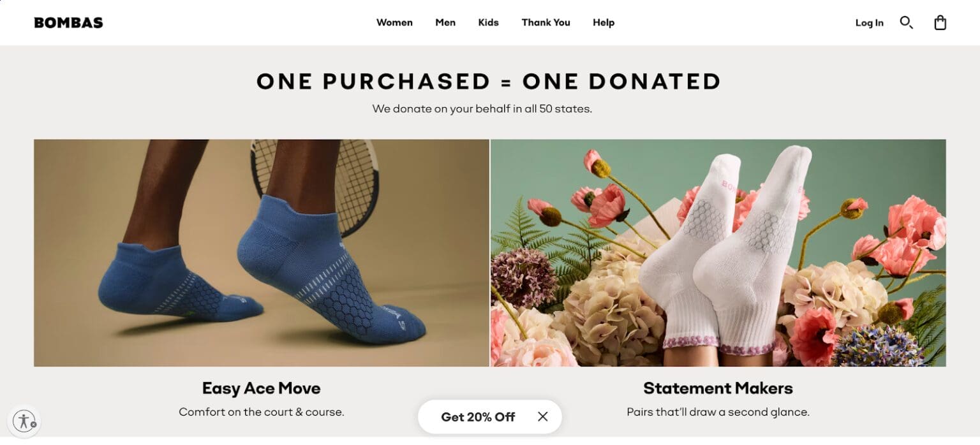The width and height of the screenshot is (980, 445).
Task: Log in to your account
Action: (869, 22)
